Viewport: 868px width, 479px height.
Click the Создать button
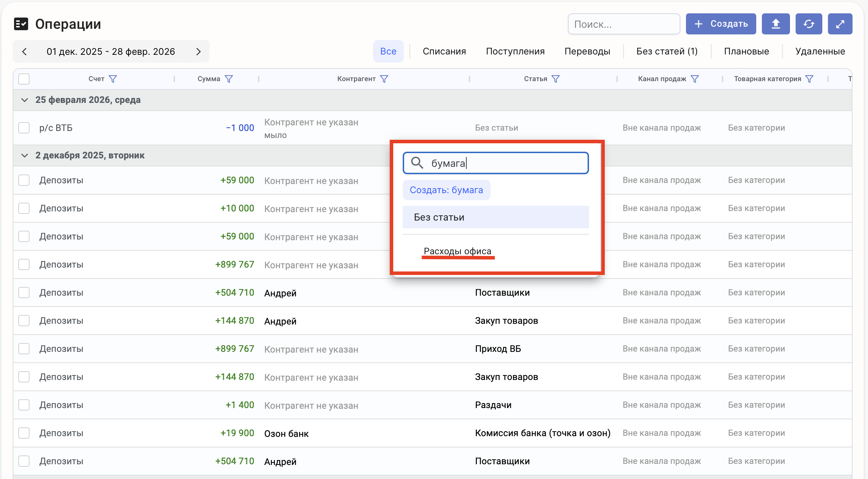721,24
